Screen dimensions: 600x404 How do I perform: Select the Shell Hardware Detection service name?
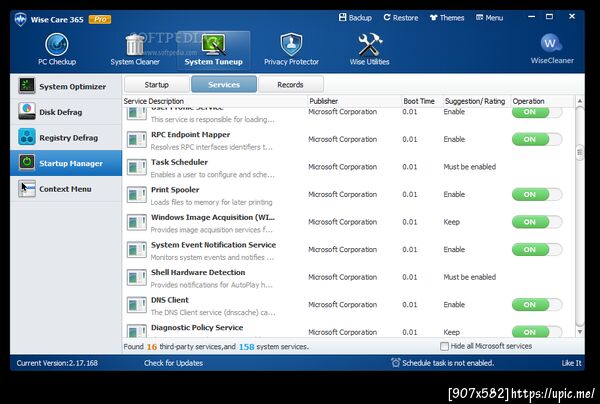[198, 272]
